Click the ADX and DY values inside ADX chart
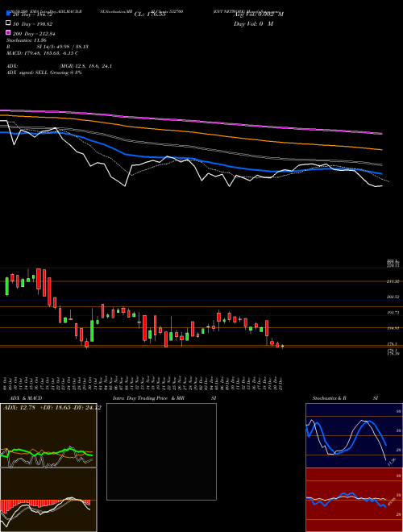 (52, 408)
